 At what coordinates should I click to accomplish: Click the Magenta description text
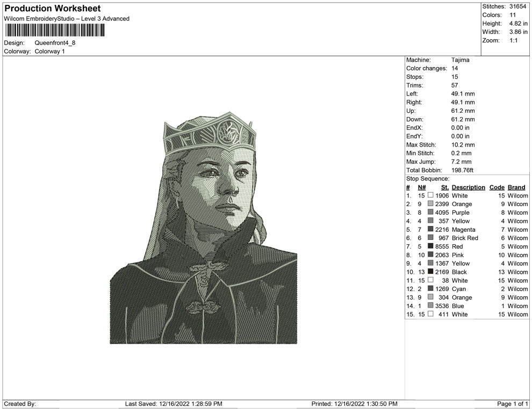[x=463, y=230]
